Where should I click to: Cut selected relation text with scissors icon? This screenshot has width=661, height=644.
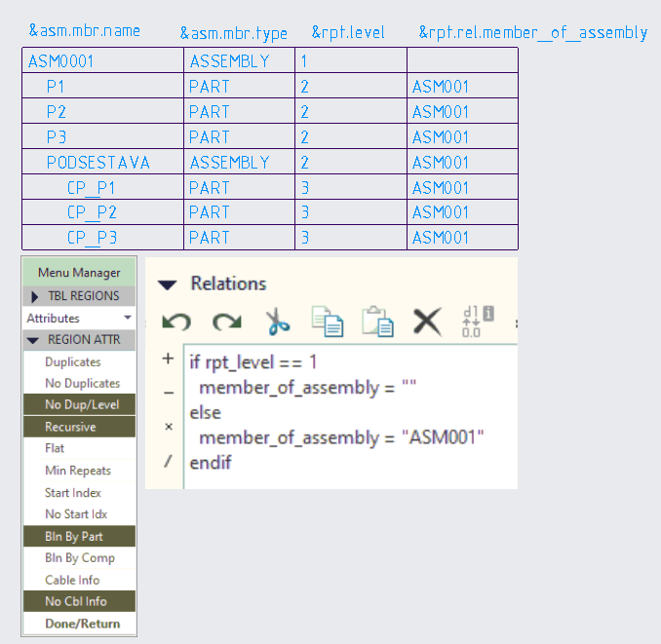(x=279, y=321)
